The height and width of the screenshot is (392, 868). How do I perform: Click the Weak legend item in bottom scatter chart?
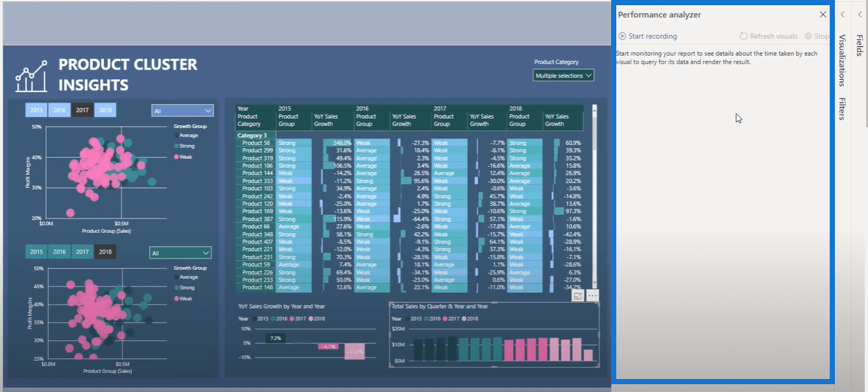[183, 299]
